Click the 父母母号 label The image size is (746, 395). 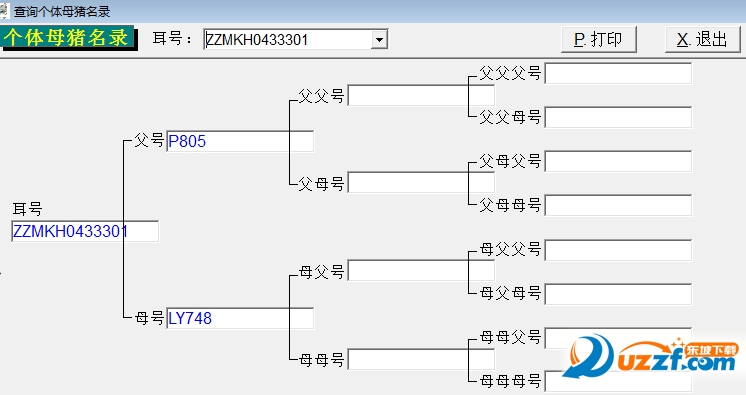[510, 205]
